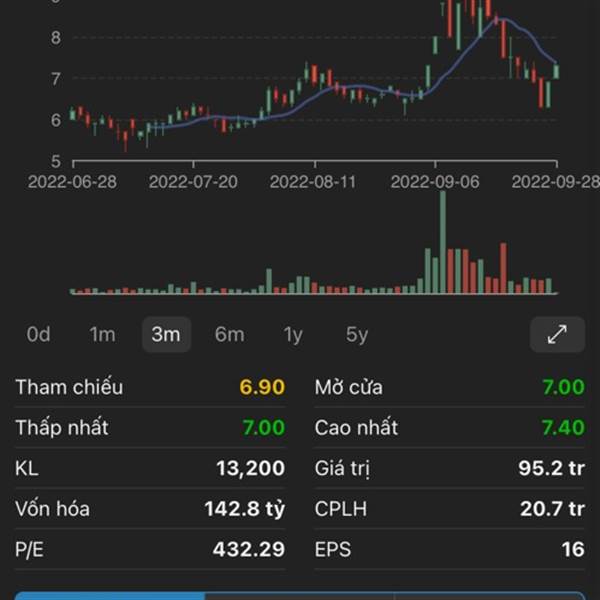This screenshot has width=600, height=600.
Task: Click the Mở cửa value 7.00
Action: coord(564,387)
